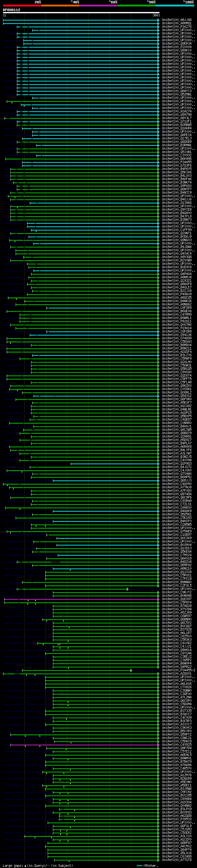197x868 pixels.
Task: Click the red 20% identity color bar
Action: pyautogui.click(x=22, y=6)
